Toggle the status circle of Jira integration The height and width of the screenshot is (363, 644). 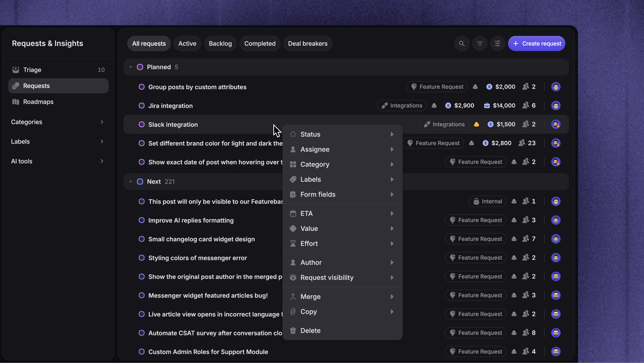pyautogui.click(x=141, y=106)
